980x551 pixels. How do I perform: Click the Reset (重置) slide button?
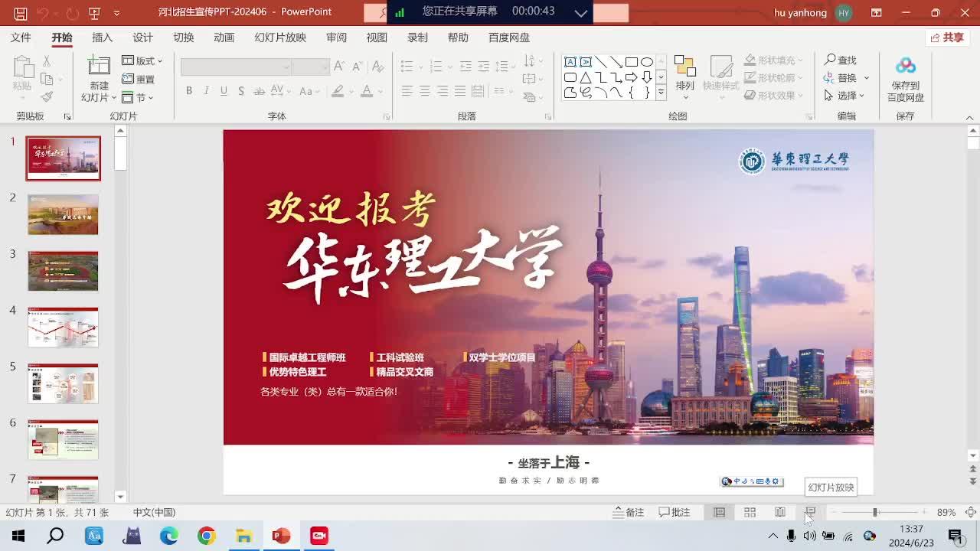tap(139, 79)
